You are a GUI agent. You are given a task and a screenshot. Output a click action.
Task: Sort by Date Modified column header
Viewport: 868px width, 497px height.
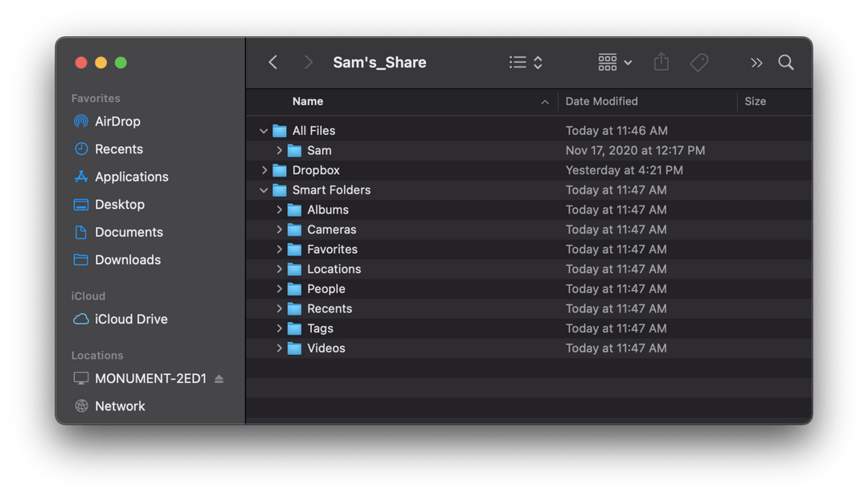(x=601, y=102)
